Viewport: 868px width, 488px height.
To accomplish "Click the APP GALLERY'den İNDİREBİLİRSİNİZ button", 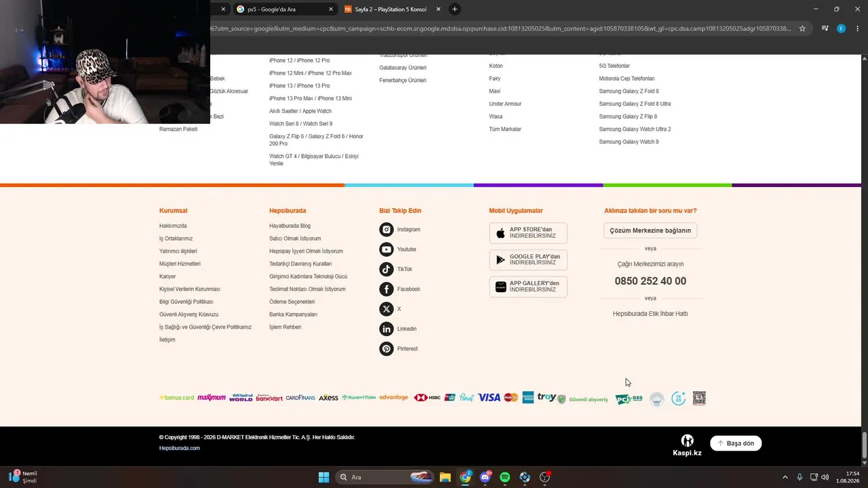I will (528, 287).
